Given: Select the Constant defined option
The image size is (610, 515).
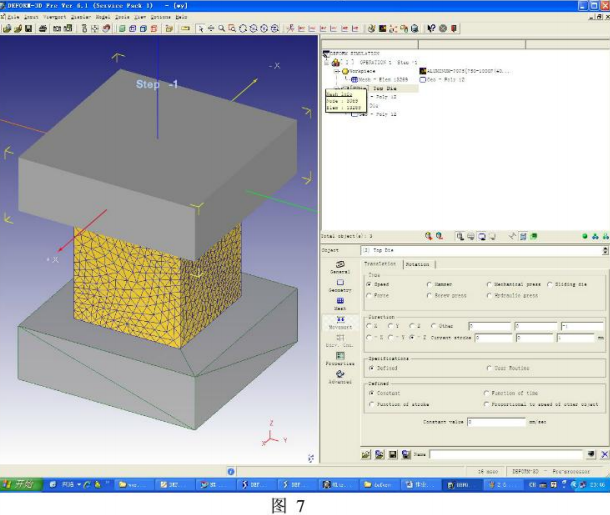Looking at the screenshot, I should pos(372,393).
